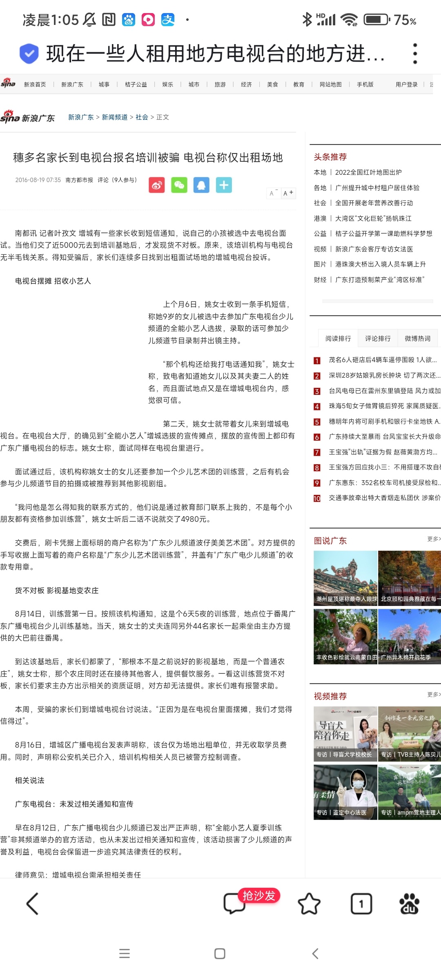The image size is (441, 980).
Task: Open ranked story 交通事故牵出特大香烟走私团伙
Action: (x=385, y=498)
